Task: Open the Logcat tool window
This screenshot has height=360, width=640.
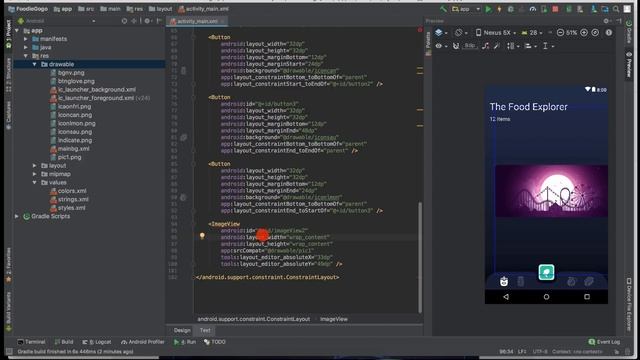Action: 97,342
